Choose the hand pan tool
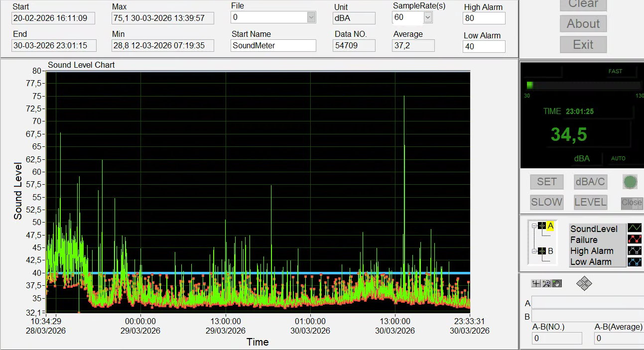 click(557, 283)
